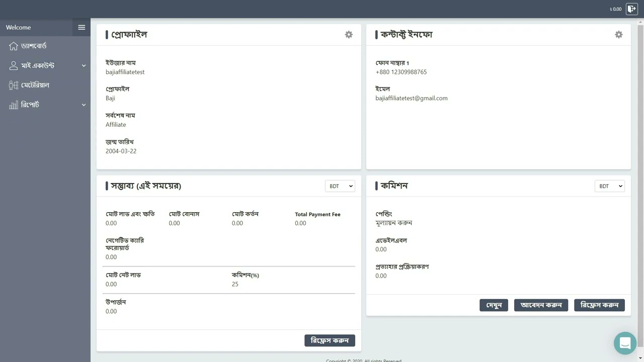Expand the মাই একাউন্ট submenu chevron

tap(84, 66)
